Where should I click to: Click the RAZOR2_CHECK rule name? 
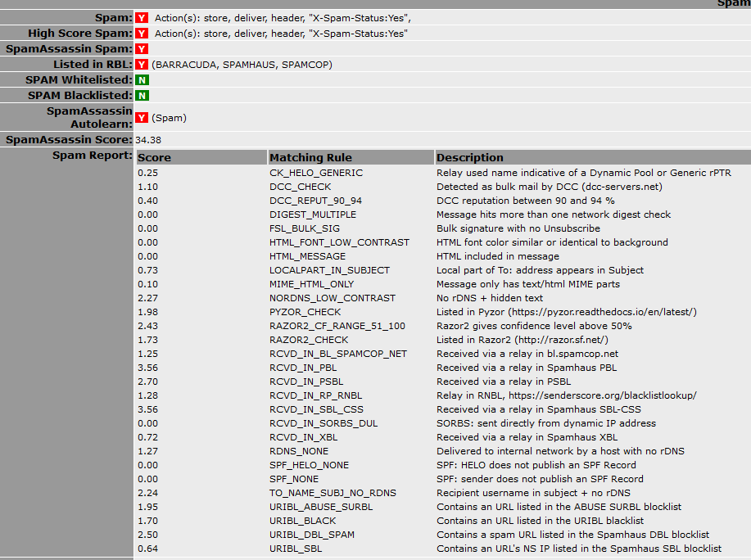(309, 340)
